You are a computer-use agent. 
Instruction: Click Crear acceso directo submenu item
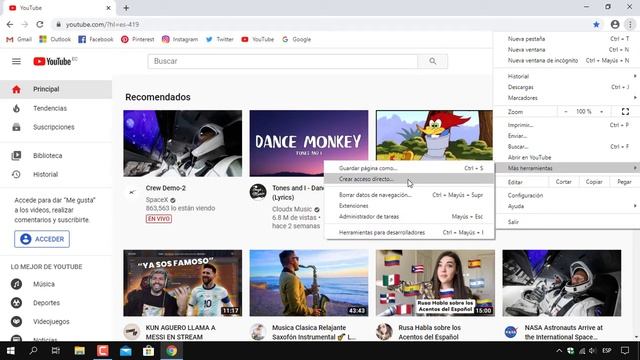click(409, 179)
